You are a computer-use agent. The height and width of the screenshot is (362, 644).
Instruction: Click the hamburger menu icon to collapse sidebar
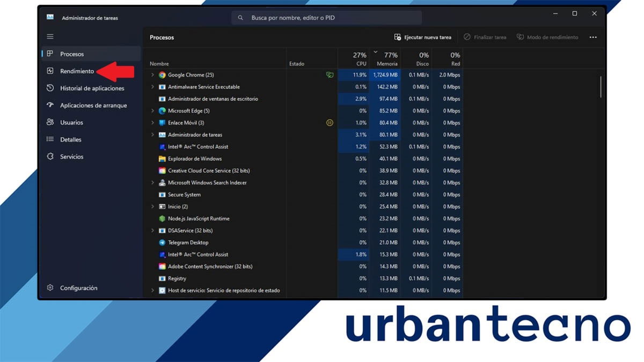50,36
